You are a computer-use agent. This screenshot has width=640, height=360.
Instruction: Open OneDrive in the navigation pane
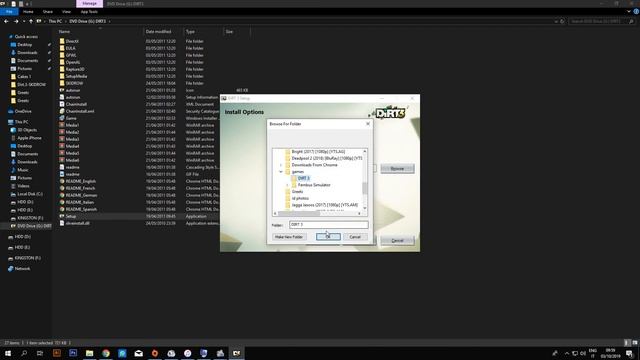23,111
